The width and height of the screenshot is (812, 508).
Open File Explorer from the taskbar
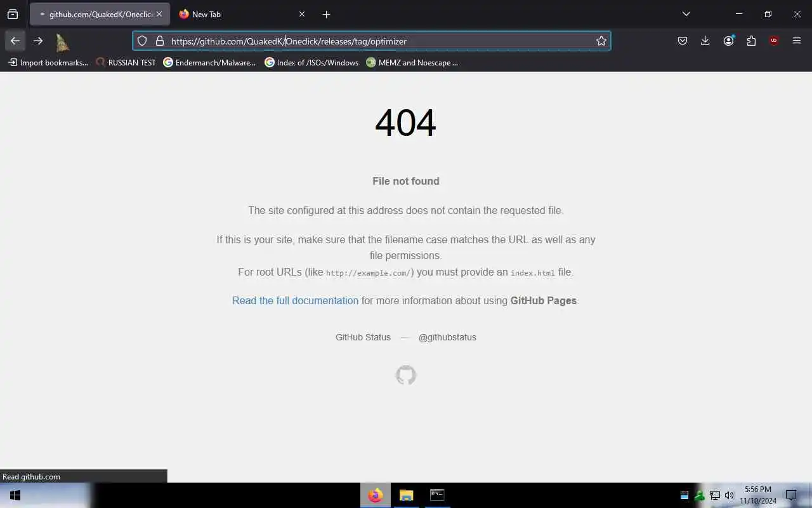(406, 495)
